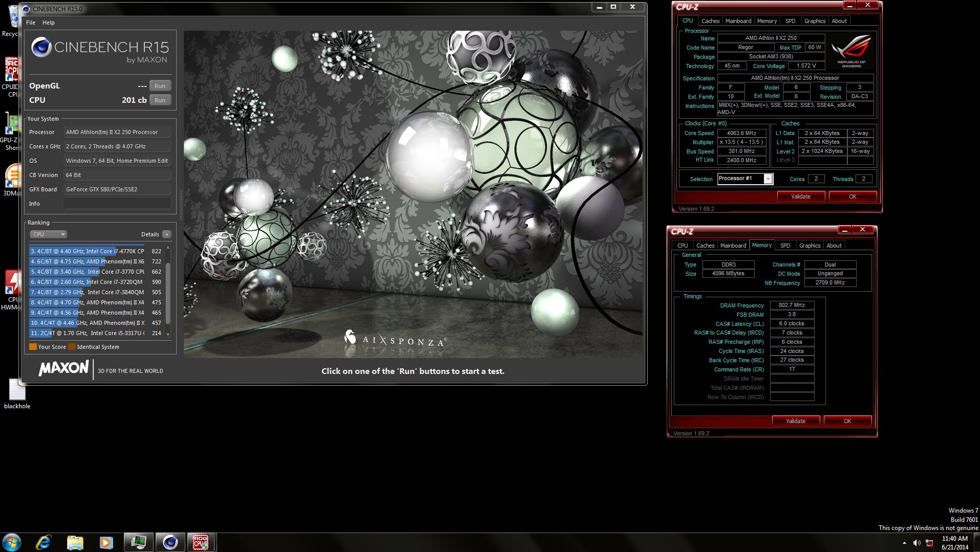Open About tab in bottom CPU-Z window
980x552 pixels.
[834, 246]
